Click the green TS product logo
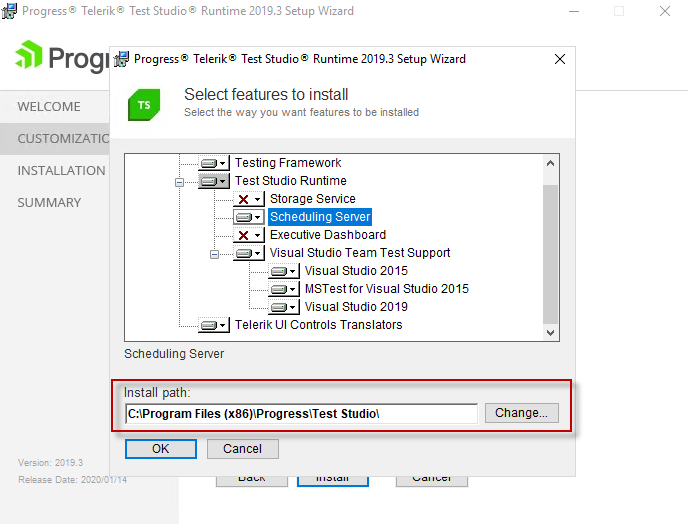This screenshot has height=524, width=688. click(144, 104)
